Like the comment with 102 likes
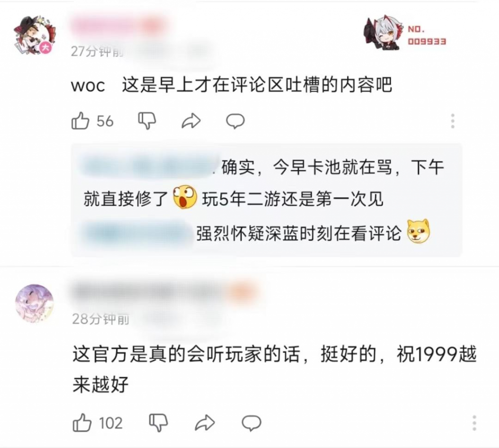Viewport: 499px width, 448px height. (x=82, y=423)
